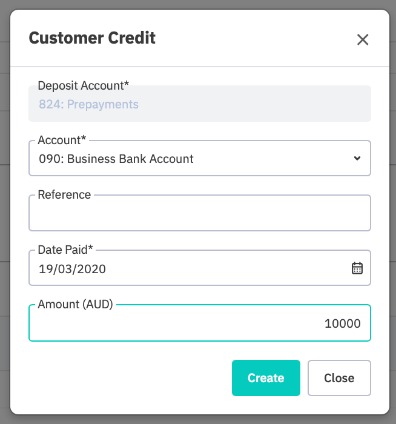Screen dimensions: 396x424
Task: Click the 19/03/2020 date value
Action: (x=72, y=269)
